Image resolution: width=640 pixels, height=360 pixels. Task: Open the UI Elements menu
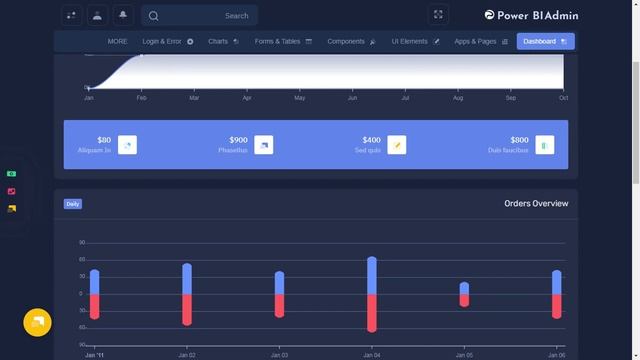(x=415, y=41)
